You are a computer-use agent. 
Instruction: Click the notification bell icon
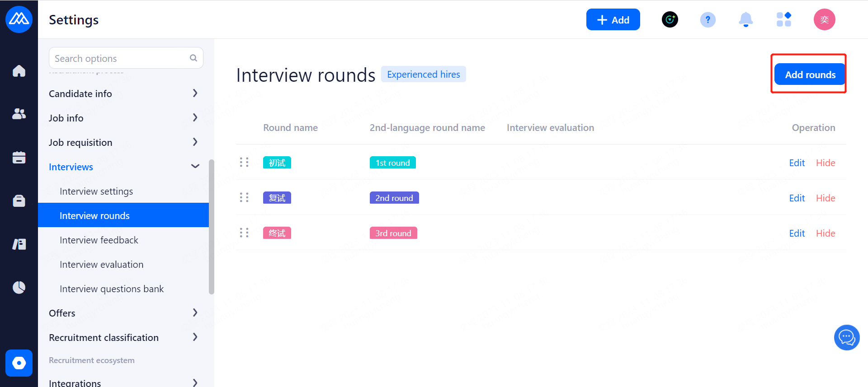(745, 19)
